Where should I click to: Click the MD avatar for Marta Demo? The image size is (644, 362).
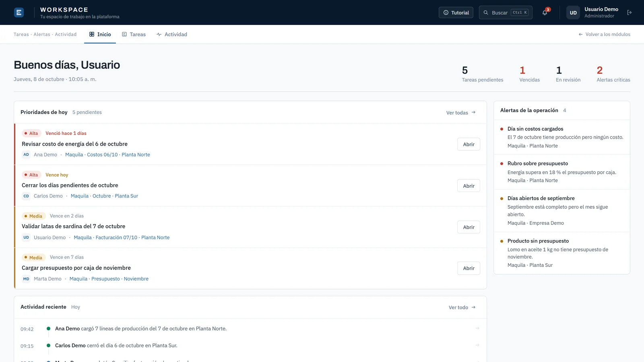[26, 279]
